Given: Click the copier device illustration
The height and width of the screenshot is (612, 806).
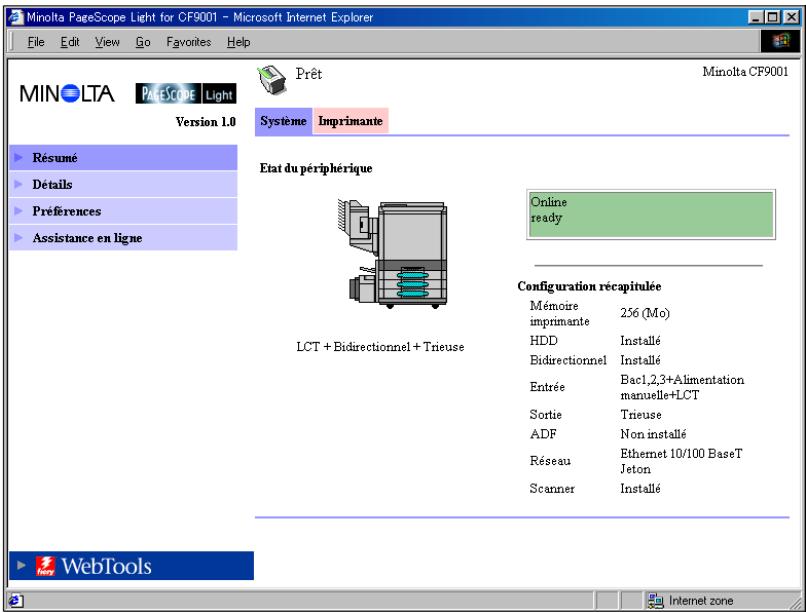Looking at the screenshot, I should point(392,254).
